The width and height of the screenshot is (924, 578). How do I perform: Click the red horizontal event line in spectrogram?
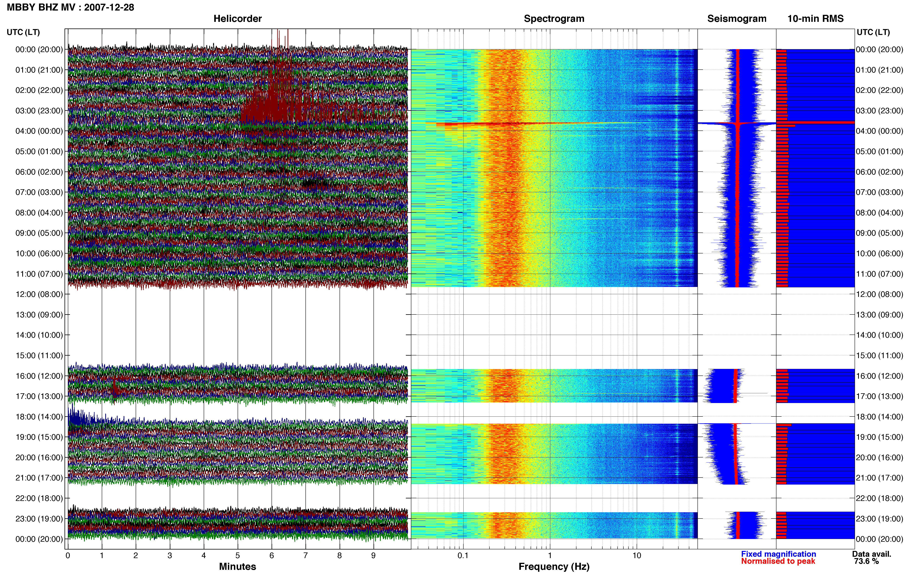(535, 123)
